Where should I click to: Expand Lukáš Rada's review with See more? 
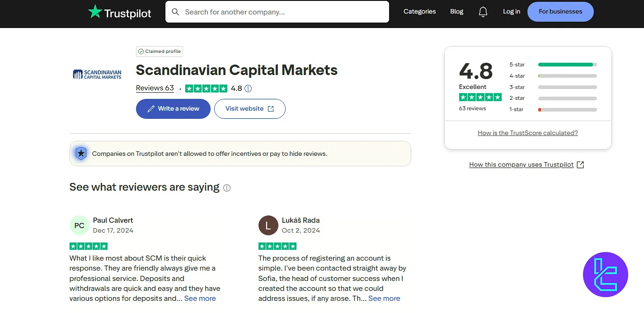pyautogui.click(x=384, y=298)
